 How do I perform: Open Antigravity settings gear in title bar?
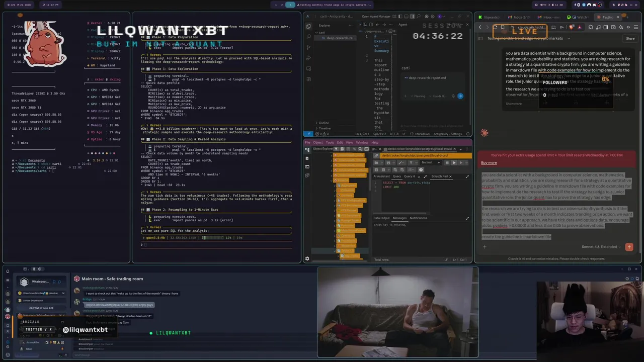[x=433, y=16]
